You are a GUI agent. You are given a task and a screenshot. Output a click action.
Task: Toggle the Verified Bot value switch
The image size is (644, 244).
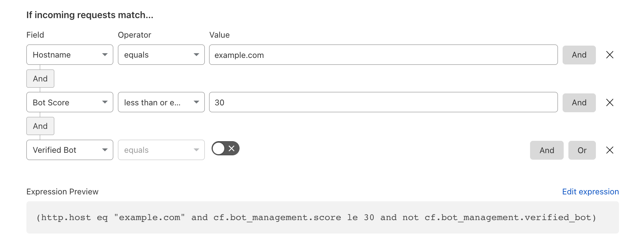[x=225, y=148]
